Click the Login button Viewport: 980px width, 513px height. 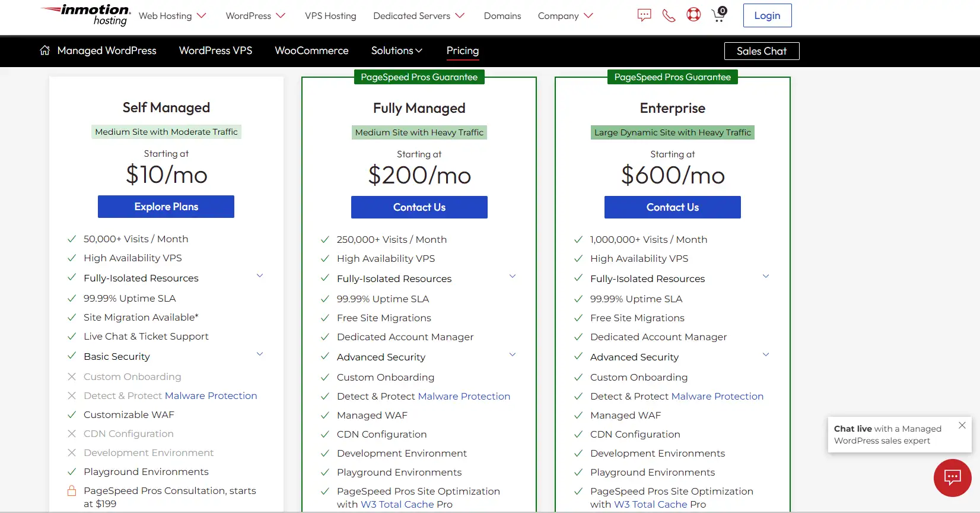[x=766, y=16]
